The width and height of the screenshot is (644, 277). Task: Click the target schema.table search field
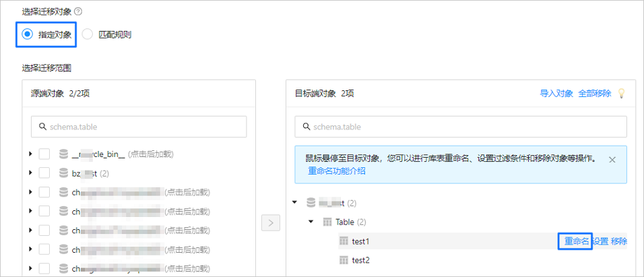460,127
